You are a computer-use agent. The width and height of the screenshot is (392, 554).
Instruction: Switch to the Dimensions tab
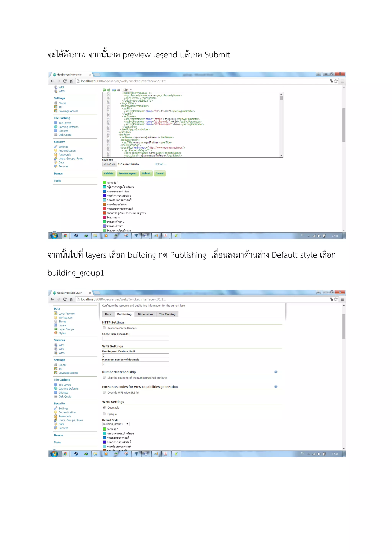coord(145,314)
